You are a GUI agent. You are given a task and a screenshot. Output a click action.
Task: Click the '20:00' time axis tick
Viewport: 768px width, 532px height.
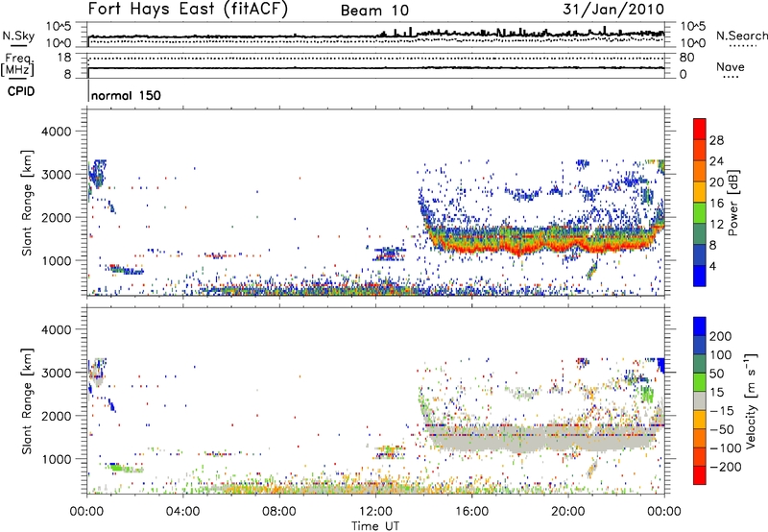[x=567, y=512]
